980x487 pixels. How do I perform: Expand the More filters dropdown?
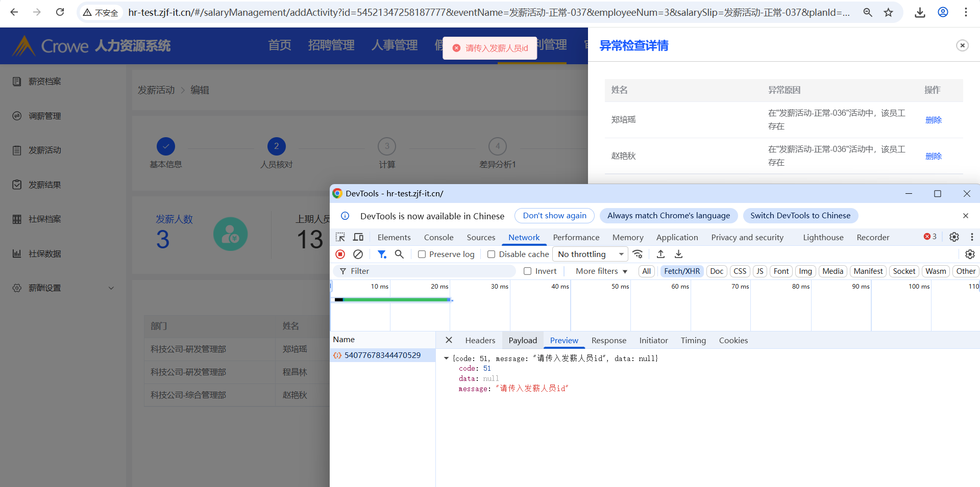coord(601,271)
